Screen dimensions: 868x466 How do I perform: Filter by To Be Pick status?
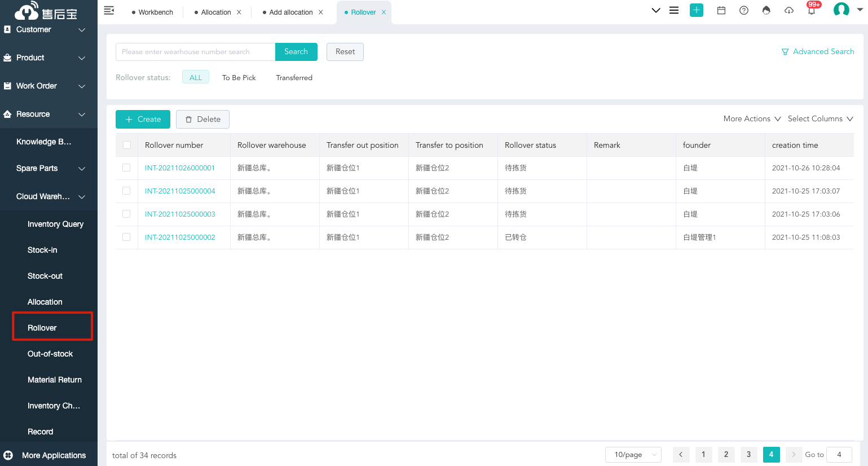(239, 77)
